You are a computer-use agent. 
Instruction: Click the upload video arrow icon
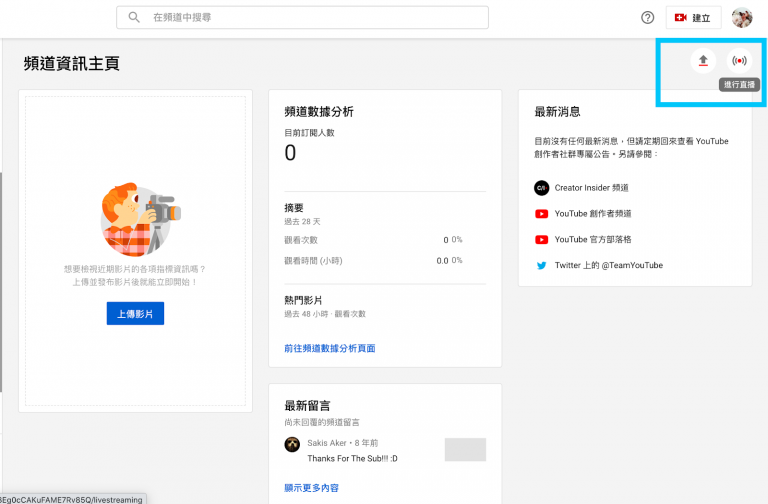(703, 61)
